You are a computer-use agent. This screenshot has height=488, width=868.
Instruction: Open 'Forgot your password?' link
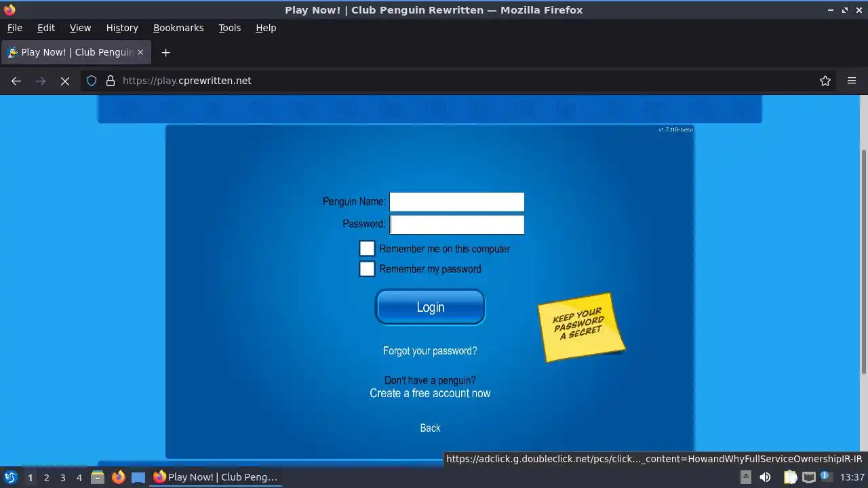430,350
